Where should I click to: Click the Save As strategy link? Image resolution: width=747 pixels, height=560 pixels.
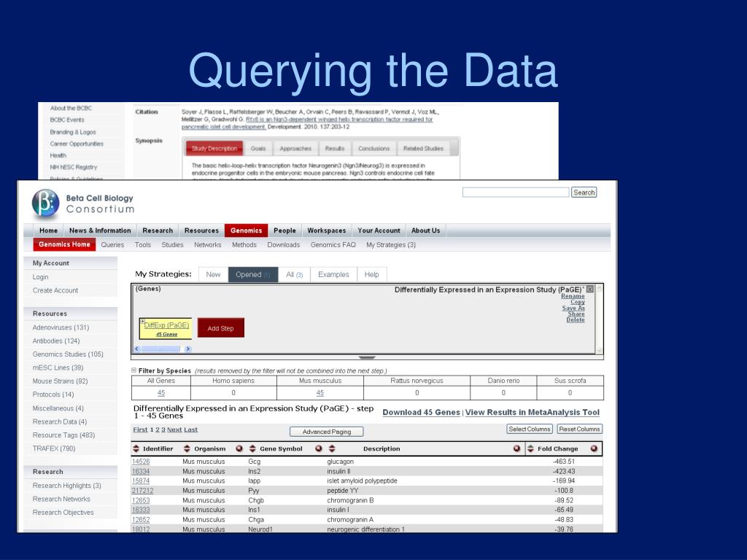coord(573,308)
